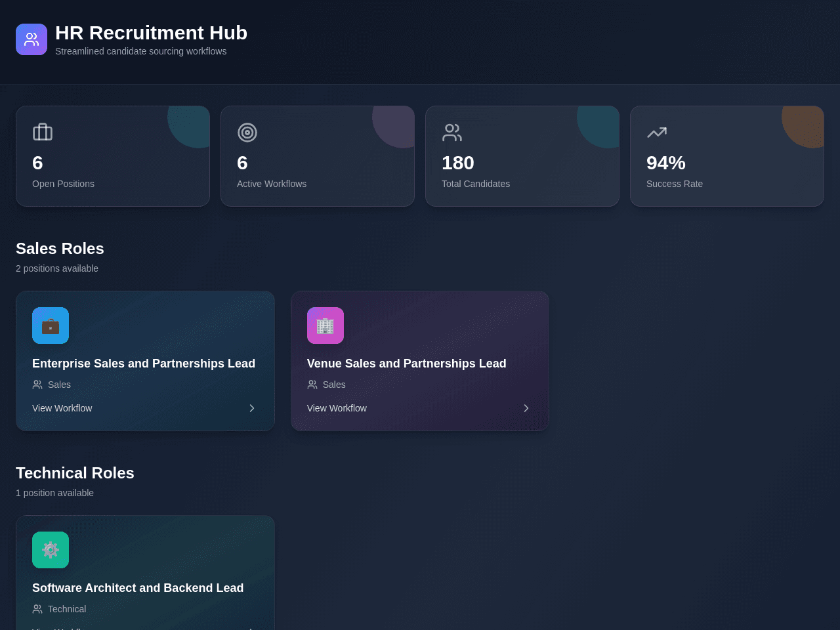The height and width of the screenshot is (630, 840).
Task: Click the people icon in Total Candidates card
Action: 452,132
